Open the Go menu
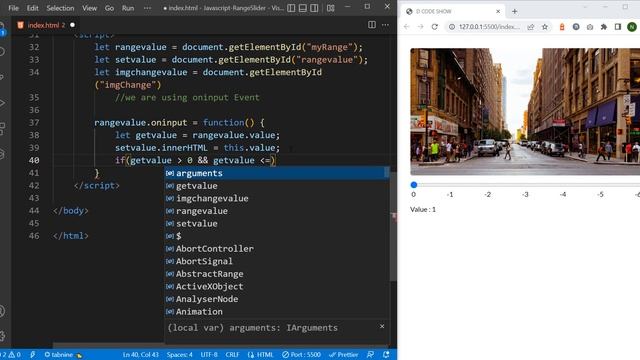This screenshot has width=640, height=360. [109, 8]
